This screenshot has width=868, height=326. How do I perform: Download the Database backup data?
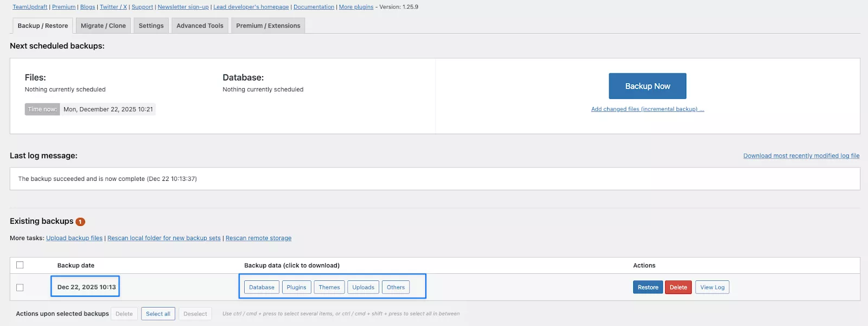pos(261,287)
